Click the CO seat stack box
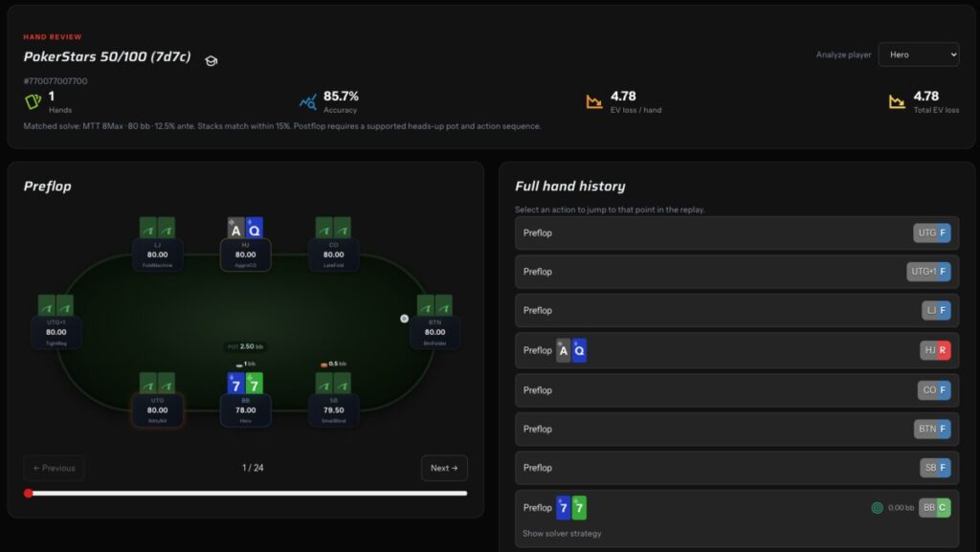980x552 pixels. [x=333, y=254]
